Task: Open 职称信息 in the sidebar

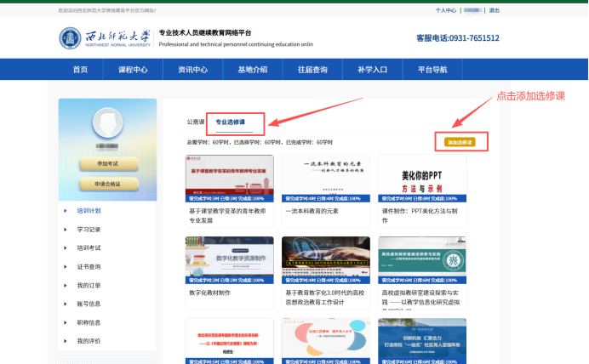Action: (x=89, y=322)
